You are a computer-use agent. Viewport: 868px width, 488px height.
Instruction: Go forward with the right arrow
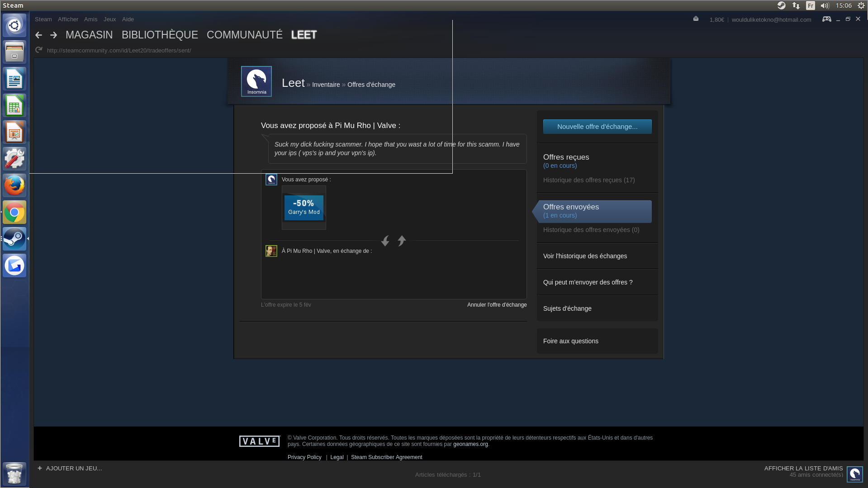[54, 35]
